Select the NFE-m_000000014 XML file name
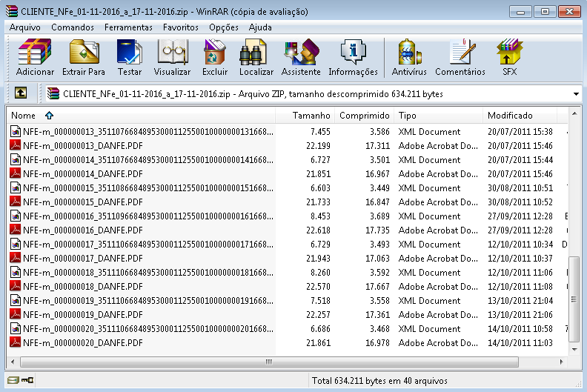The height and width of the screenshot is (392, 587). (148, 159)
